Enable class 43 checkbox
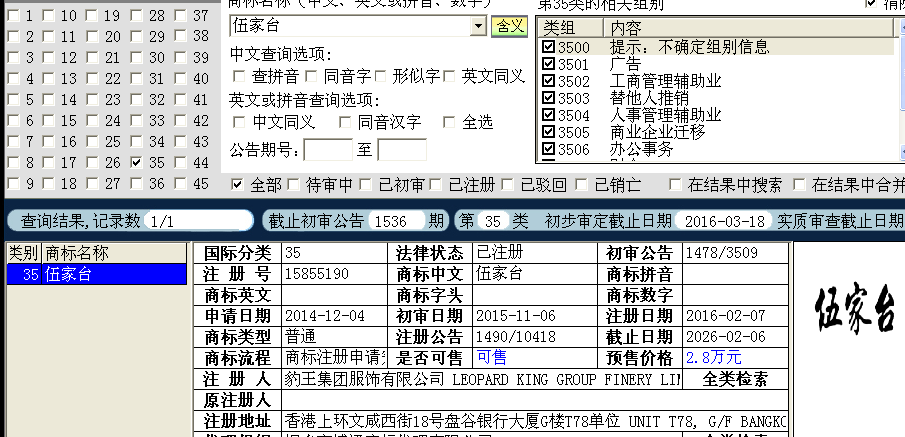The image size is (905, 437). tap(181, 141)
